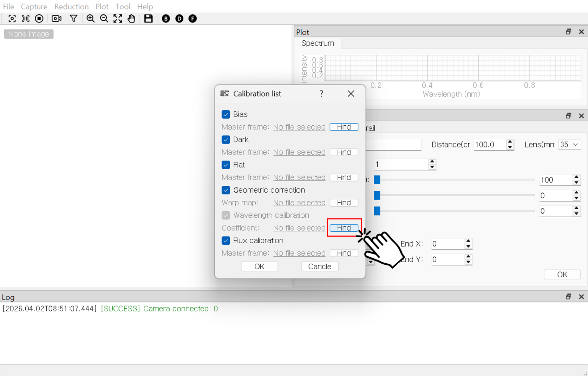
Task: Click the single capture focus icon in toolbar
Action: [x=12, y=19]
